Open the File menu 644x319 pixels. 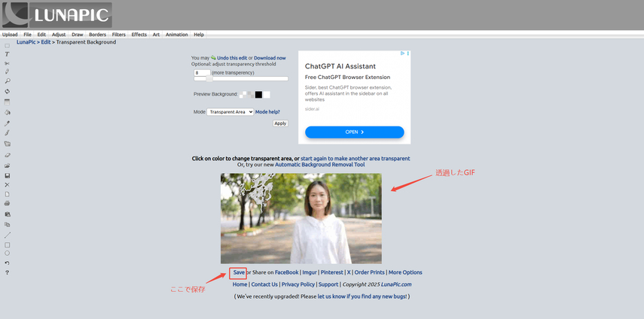[x=28, y=35]
